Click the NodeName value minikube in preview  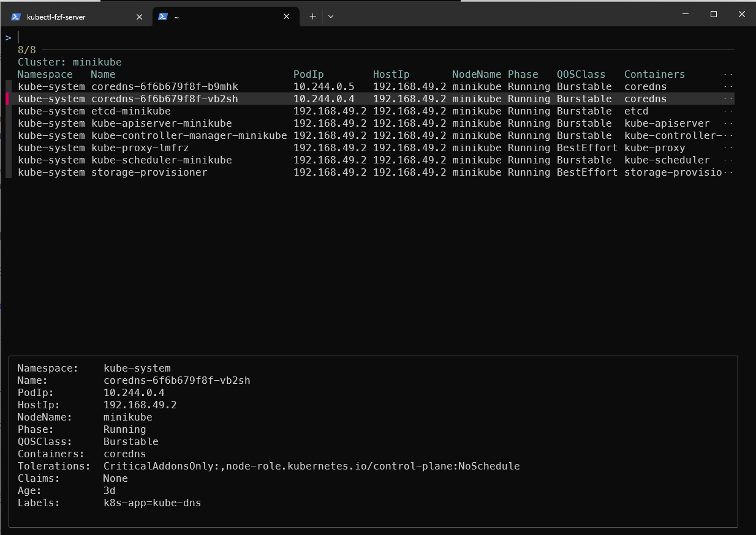point(128,417)
